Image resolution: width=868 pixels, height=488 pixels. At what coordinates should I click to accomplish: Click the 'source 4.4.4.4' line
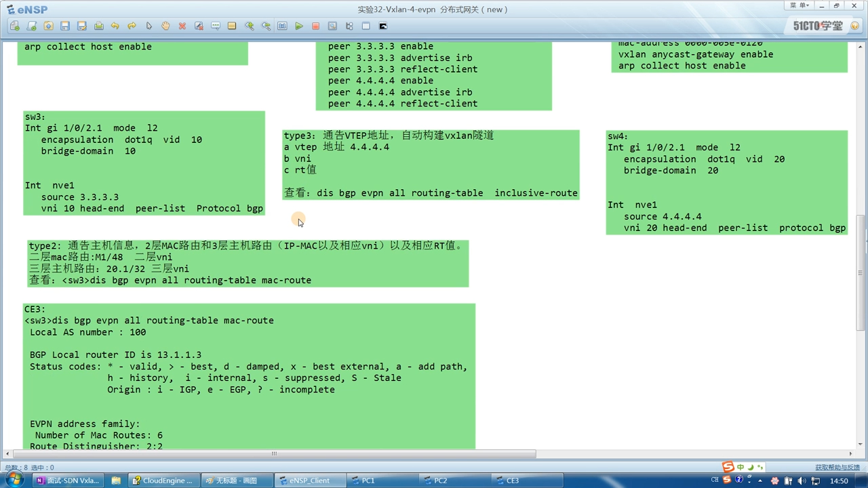click(x=663, y=216)
